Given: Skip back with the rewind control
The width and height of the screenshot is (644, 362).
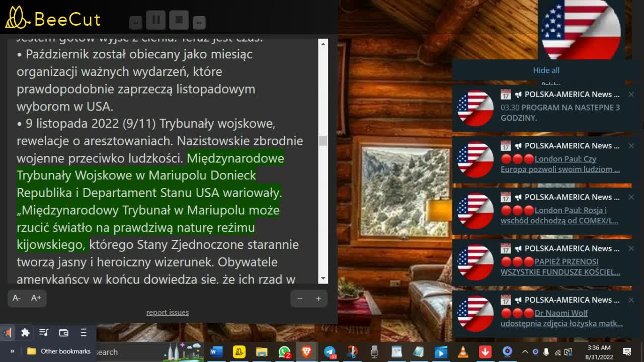Looking at the screenshot, I should click(135, 23).
